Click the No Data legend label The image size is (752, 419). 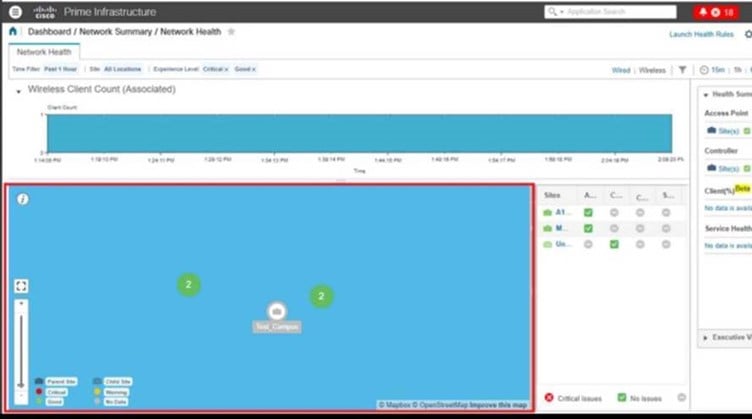[116, 402]
